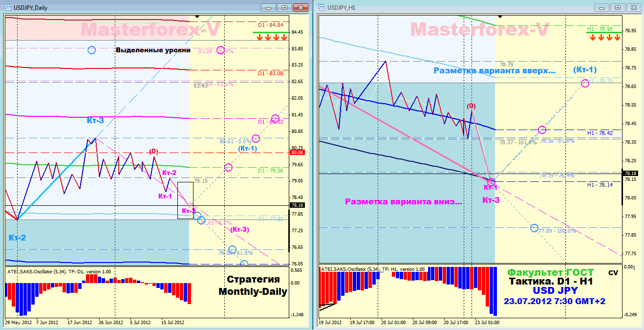Click the '17 Jun 2012' date label

80,323
